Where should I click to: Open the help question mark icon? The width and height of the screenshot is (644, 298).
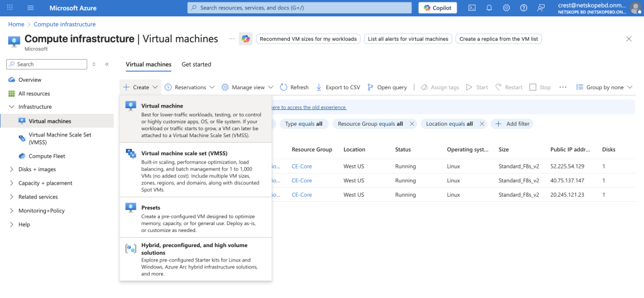click(x=524, y=8)
